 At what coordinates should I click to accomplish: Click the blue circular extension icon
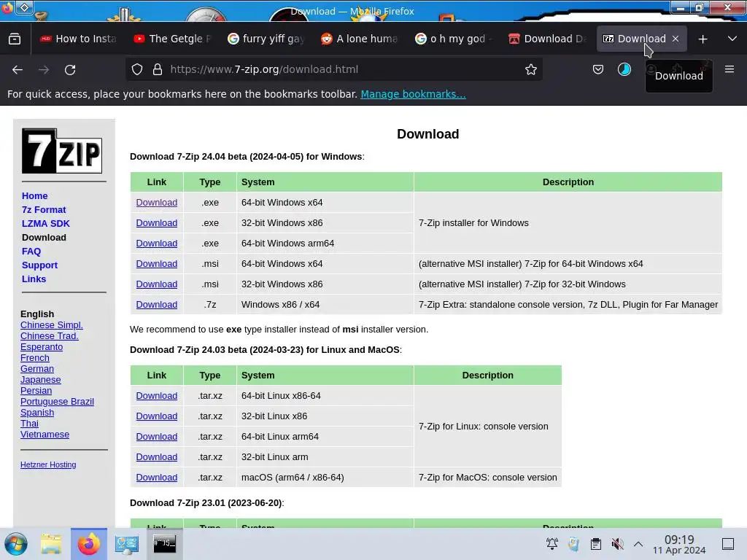pyautogui.click(x=624, y=69)
